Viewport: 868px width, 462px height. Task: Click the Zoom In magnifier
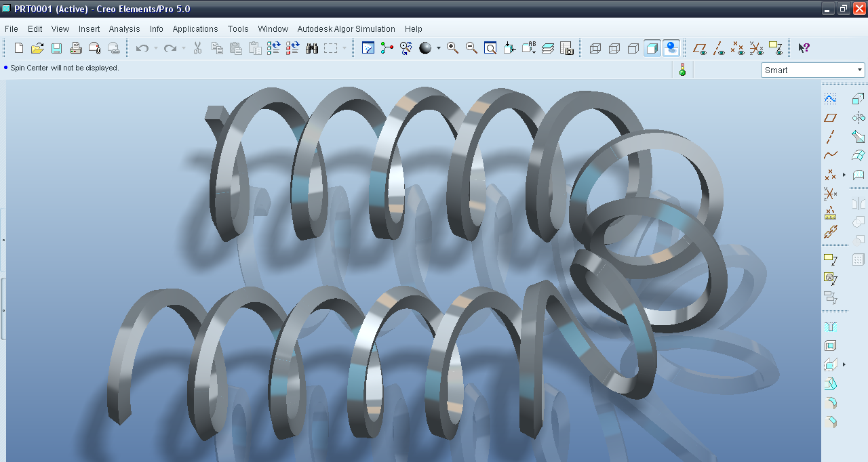[x=452, y=48]
